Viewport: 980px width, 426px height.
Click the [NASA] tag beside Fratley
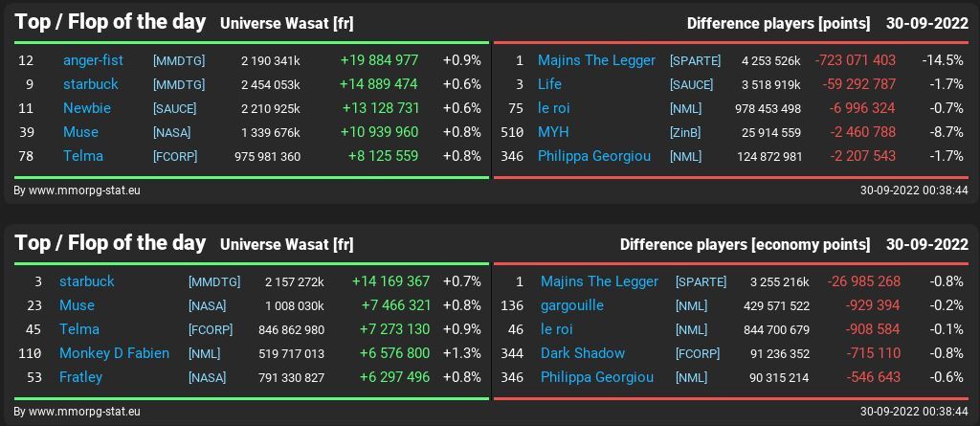point(207,378)
